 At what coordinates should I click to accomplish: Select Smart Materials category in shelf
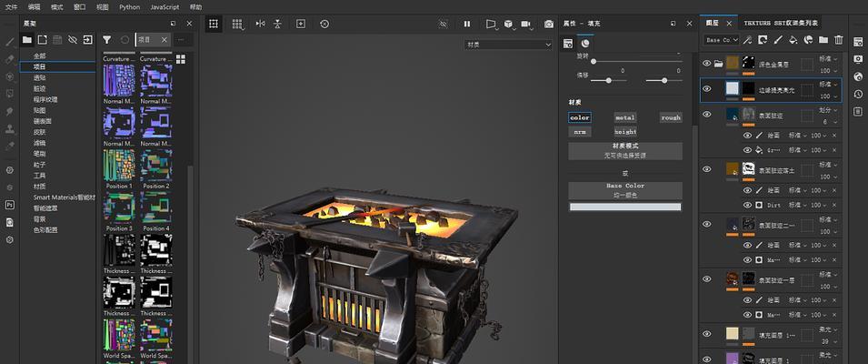pyautogui.click(x=65, y=197)
